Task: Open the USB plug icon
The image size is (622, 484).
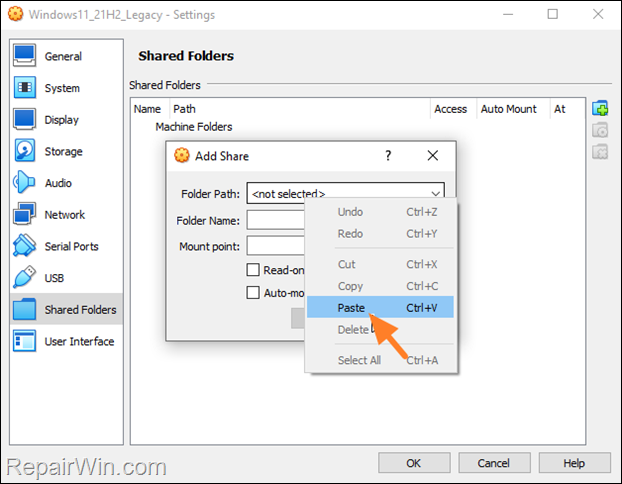Action: coord(24,277)
